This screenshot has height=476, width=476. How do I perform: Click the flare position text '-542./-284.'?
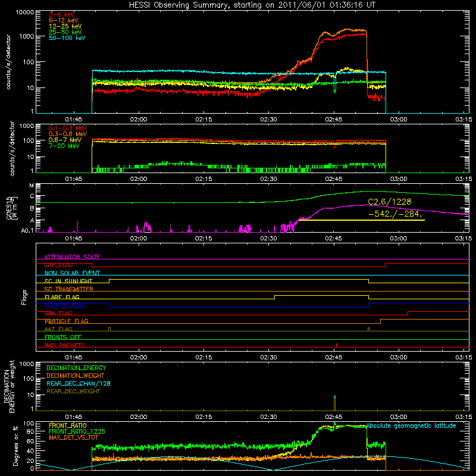pyautogui.click(x=395, y=214)
